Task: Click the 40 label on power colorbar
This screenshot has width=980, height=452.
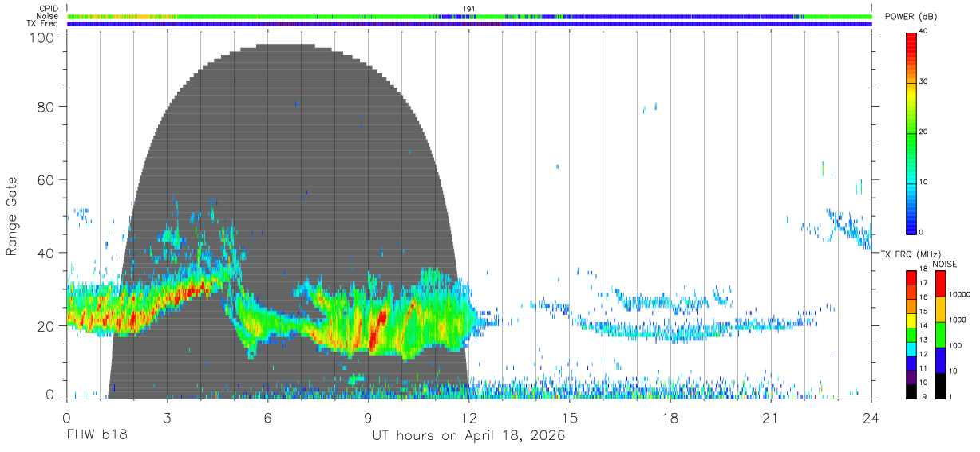Action: pyautogui.click(x=924, y=31)
